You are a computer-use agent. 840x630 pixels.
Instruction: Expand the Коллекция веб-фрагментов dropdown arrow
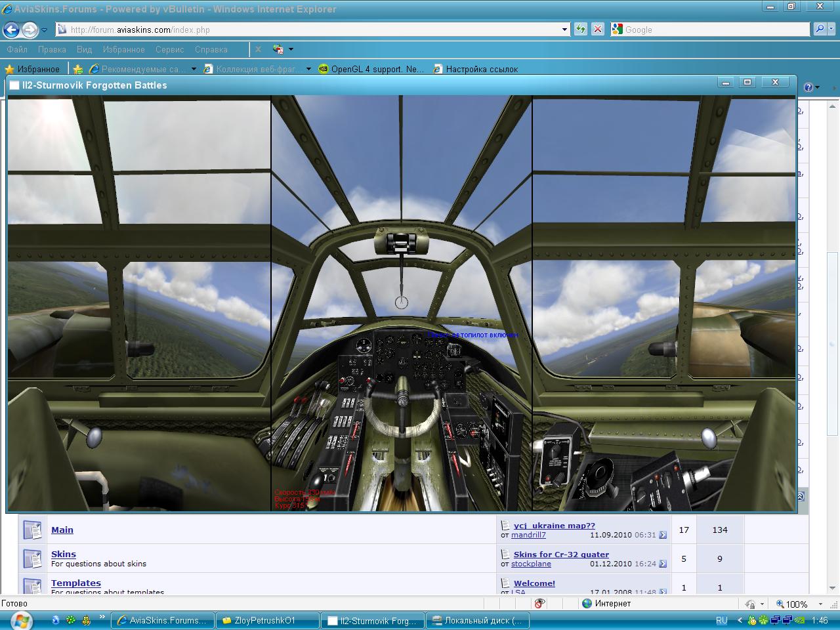pyautogui.click(x=309, y=69)
